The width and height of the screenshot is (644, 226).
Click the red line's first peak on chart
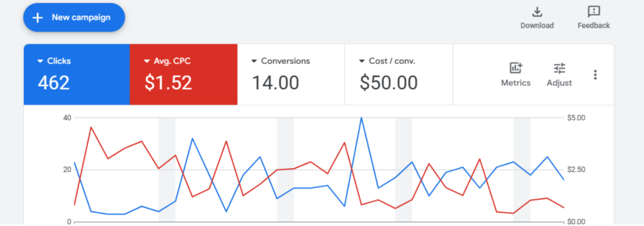91,127
